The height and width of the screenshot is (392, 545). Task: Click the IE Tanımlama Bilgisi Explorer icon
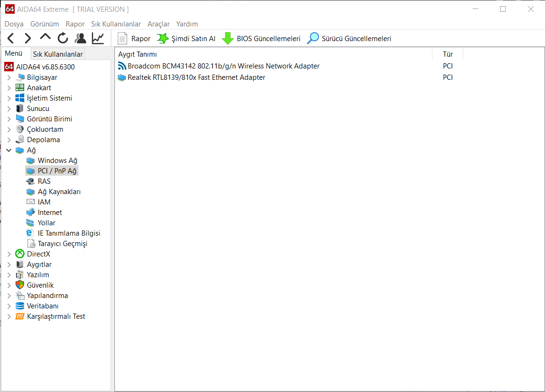pos(30,233)
